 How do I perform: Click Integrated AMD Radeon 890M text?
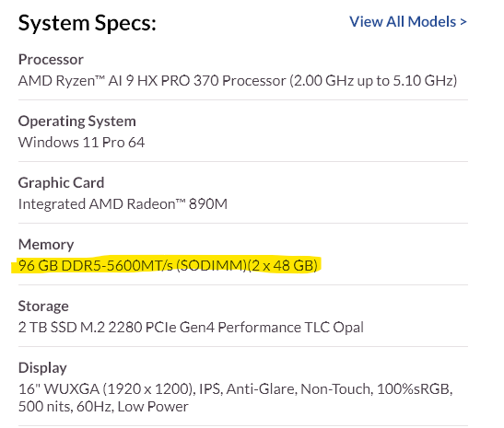123,204
